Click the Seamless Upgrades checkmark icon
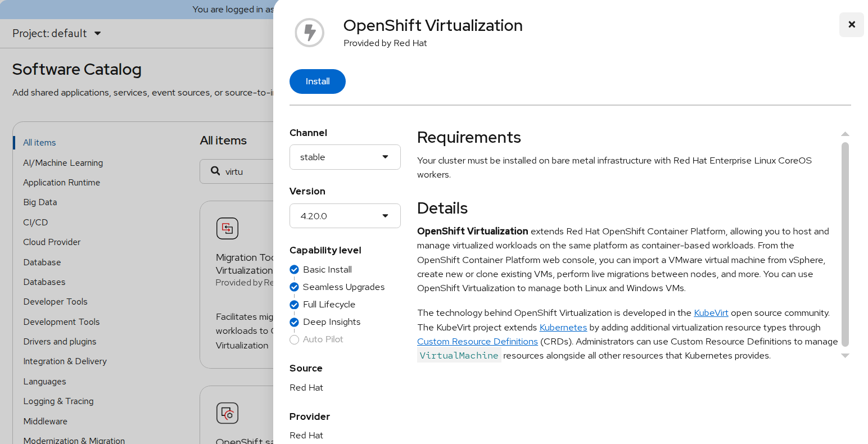The width and height of the screenshot is (868, 444). [294, 287]
